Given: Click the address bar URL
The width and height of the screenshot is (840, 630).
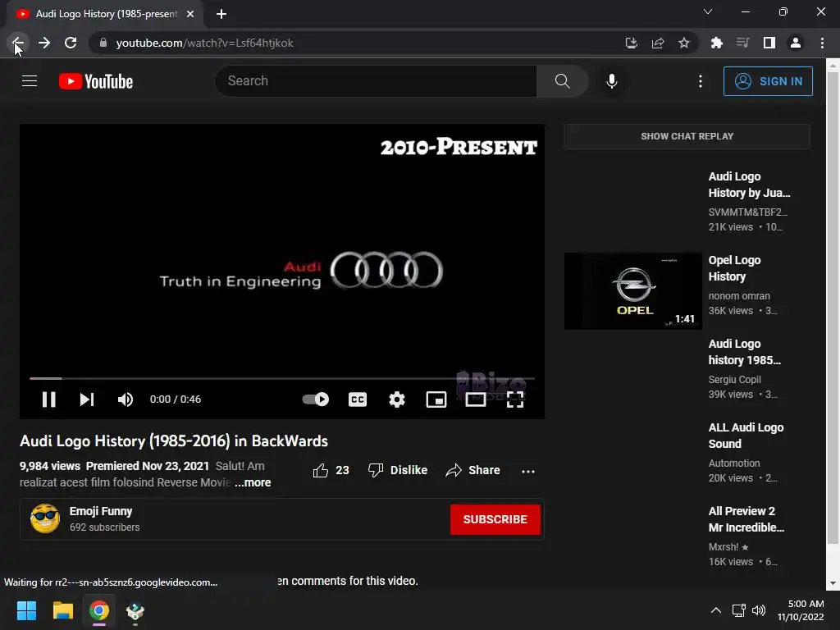Looking at the screenshot, I should pos(204,43).
